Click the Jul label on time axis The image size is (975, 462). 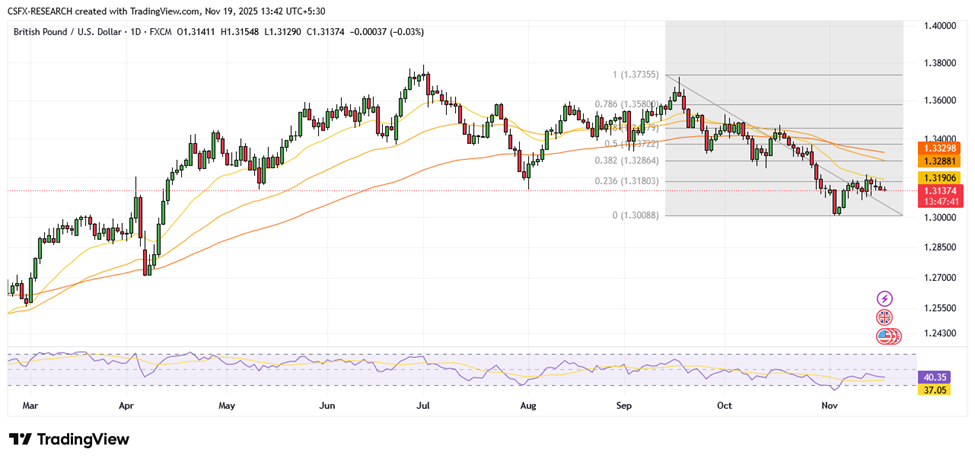[x=422, y=406]
